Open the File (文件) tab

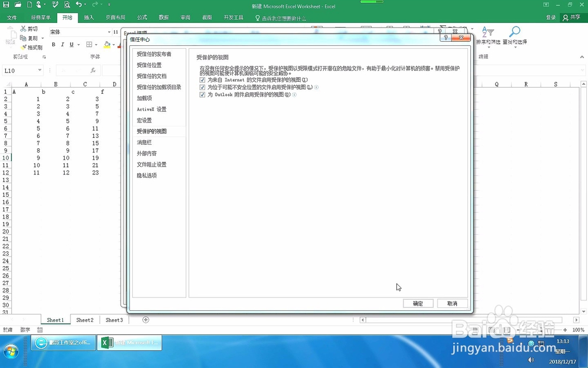coord(12,18)
